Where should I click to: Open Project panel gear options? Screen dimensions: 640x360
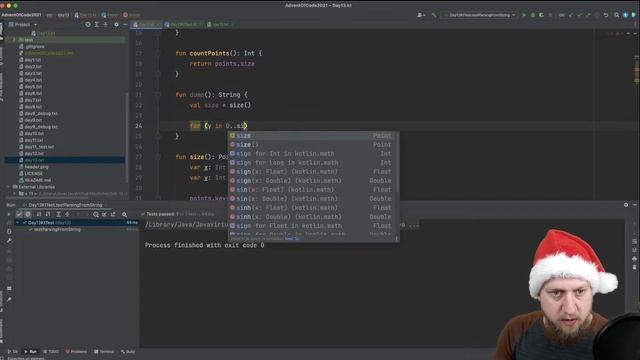tap(116, 24)
